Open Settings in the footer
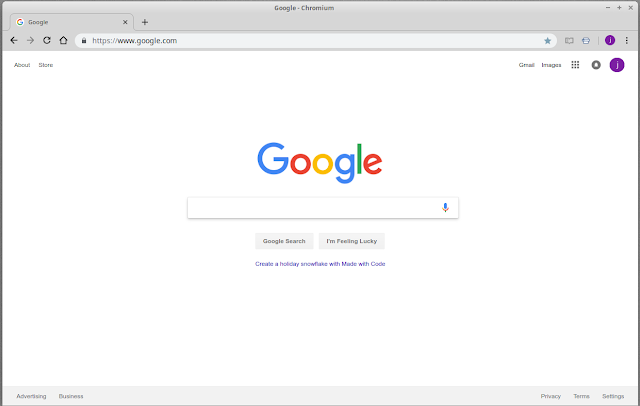This screenshot has height=406, width=640. tap(613, 396)
